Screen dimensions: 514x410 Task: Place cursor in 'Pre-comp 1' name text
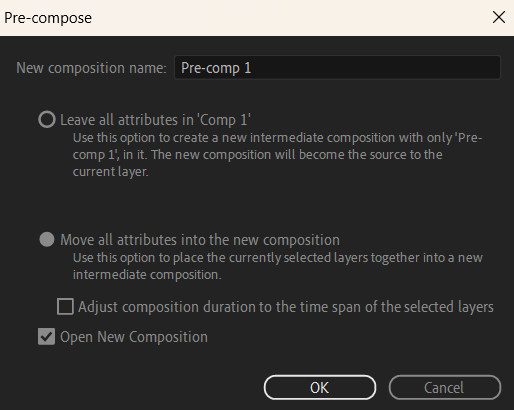point(216,68)
